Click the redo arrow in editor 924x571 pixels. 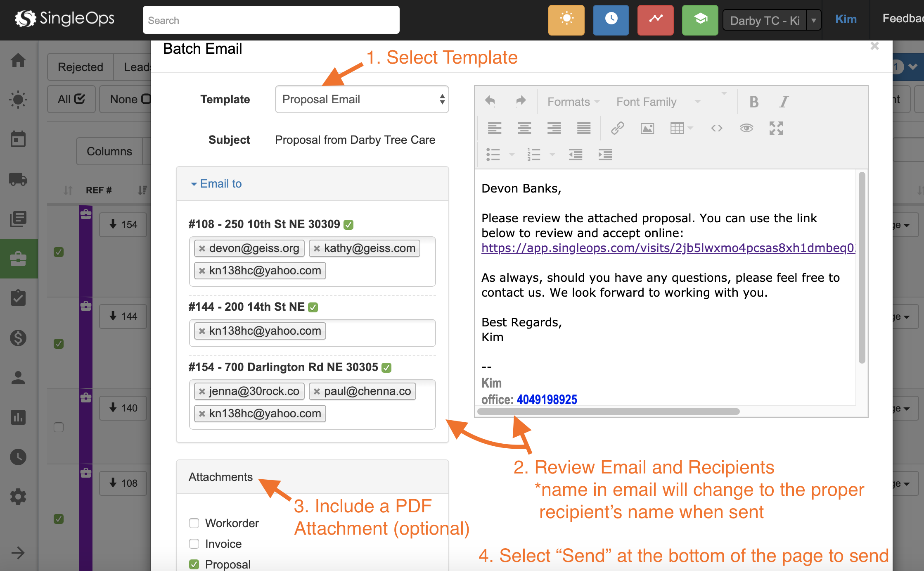point(521,100)
